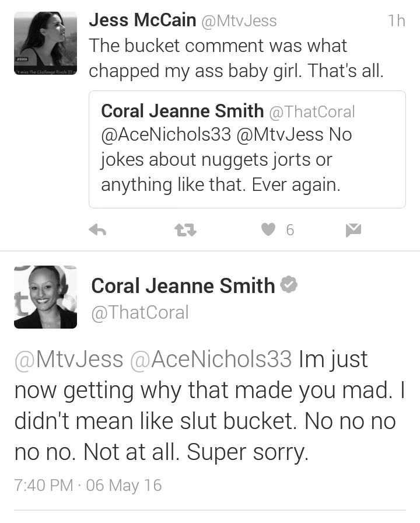Screen dimensions: 420x523
Task: Tap the verified badge next to Coral's name
Action: pyautogui.click(x=289, y=284)
